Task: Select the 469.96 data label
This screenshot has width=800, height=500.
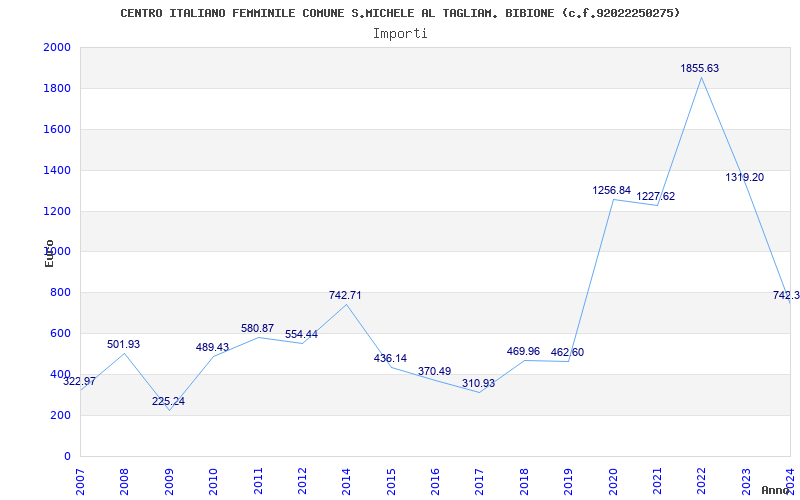Action: tap(523, 351)
